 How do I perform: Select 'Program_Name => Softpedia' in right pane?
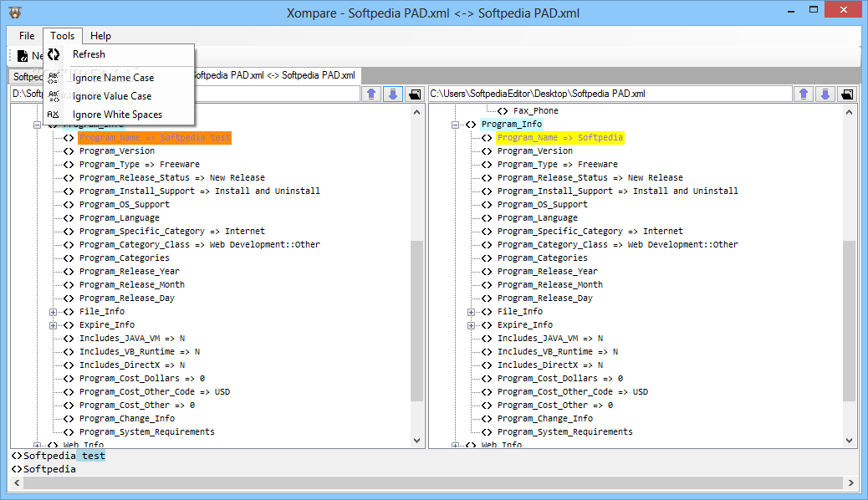[x=560, y=137]
